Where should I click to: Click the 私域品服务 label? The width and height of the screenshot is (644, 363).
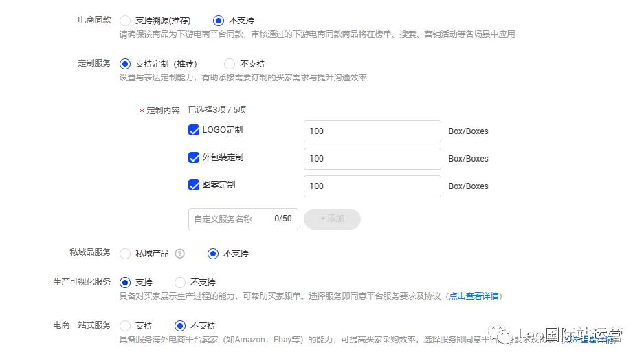pos(90,252)
